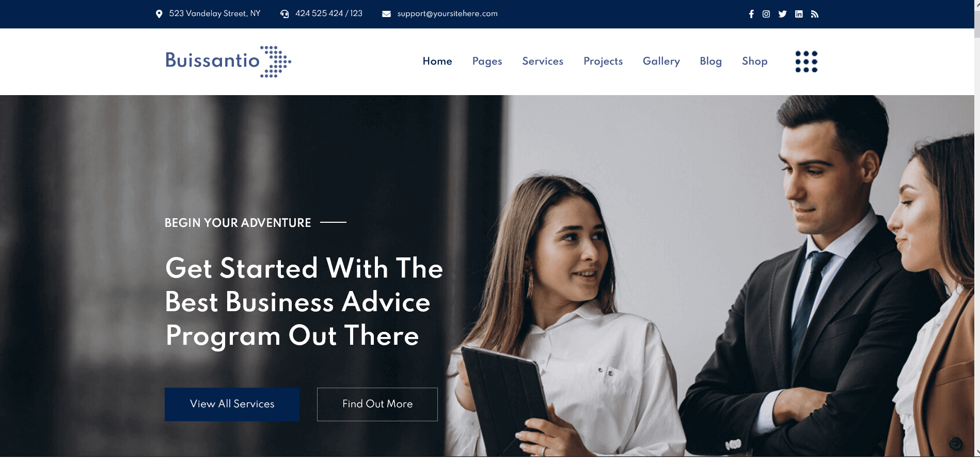Click the support@yoursitehere.com email link

coord(448,14)
